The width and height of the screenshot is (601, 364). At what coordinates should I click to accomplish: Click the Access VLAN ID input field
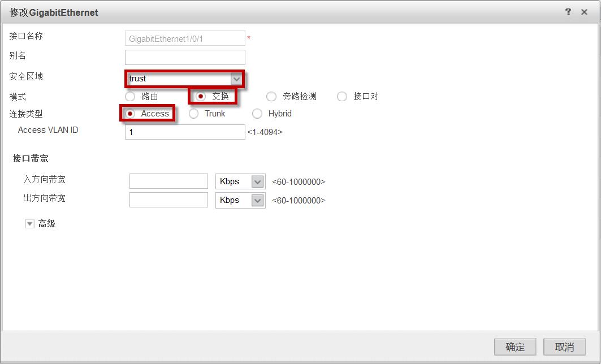[x=185, y=132]
